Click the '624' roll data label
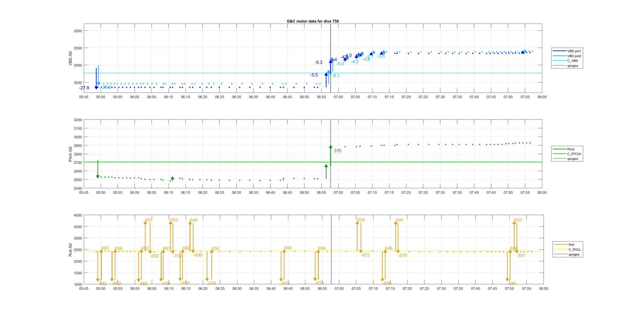644x319 pixels. pos(361,220)
